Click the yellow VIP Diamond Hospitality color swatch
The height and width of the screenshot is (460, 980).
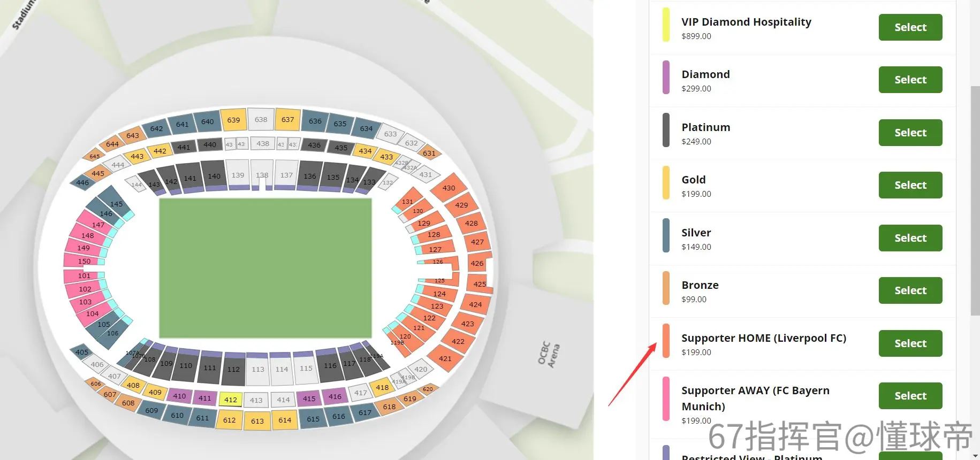coord(666,25)
